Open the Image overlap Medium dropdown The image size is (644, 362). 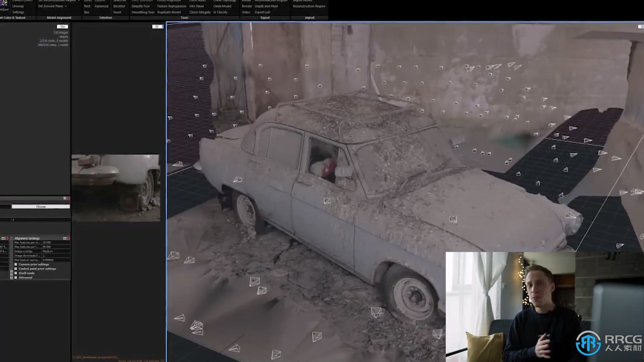pyautogui.click(x=56, y=251)
